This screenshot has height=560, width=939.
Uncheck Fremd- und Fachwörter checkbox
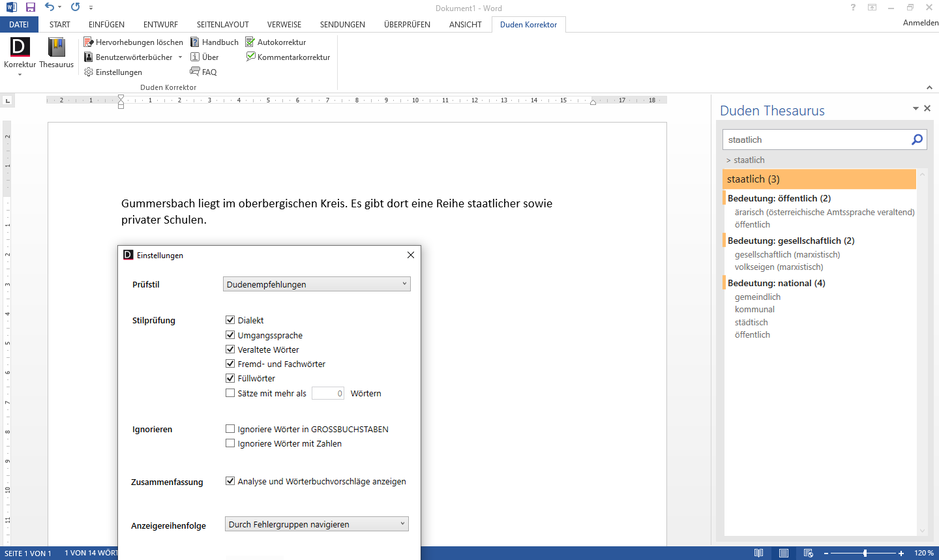(x=230, y=363)
